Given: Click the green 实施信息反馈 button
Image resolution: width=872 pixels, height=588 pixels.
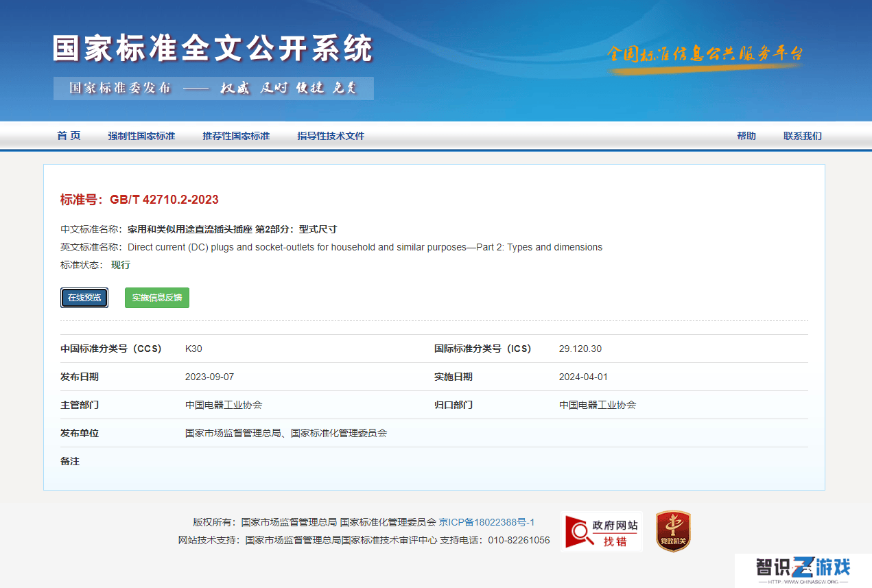Looking at the screenshot, I should tap(157, 298).
